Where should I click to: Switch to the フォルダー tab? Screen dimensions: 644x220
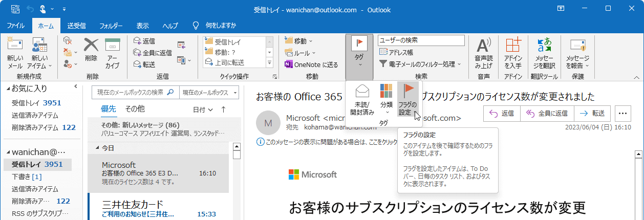pos(111,26)
